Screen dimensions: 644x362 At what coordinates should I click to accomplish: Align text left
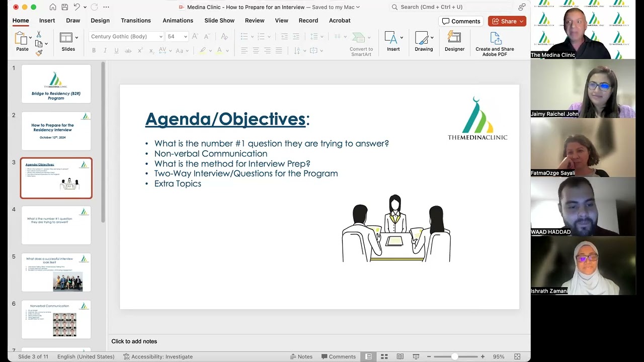[244, 51]
